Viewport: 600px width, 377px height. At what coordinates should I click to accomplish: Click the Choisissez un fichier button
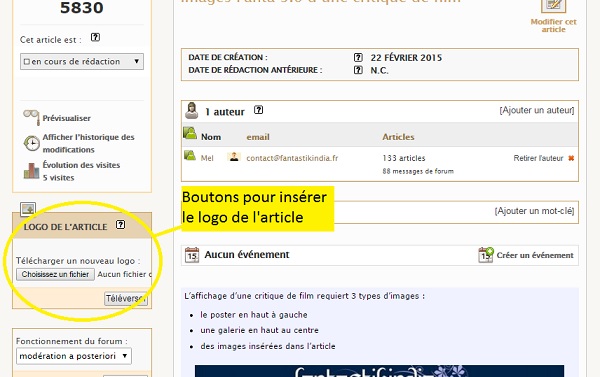pyautogui.click(x=55, y=274)
